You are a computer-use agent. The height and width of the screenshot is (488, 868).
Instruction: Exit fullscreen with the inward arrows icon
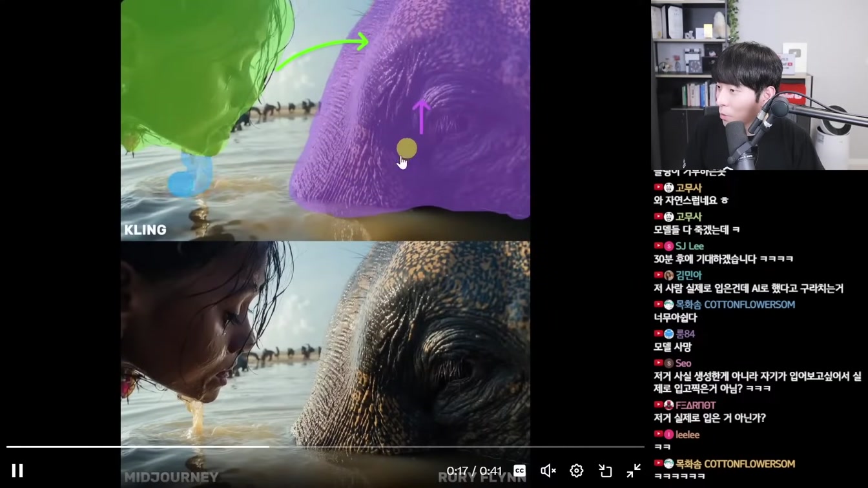coord(634,471)
